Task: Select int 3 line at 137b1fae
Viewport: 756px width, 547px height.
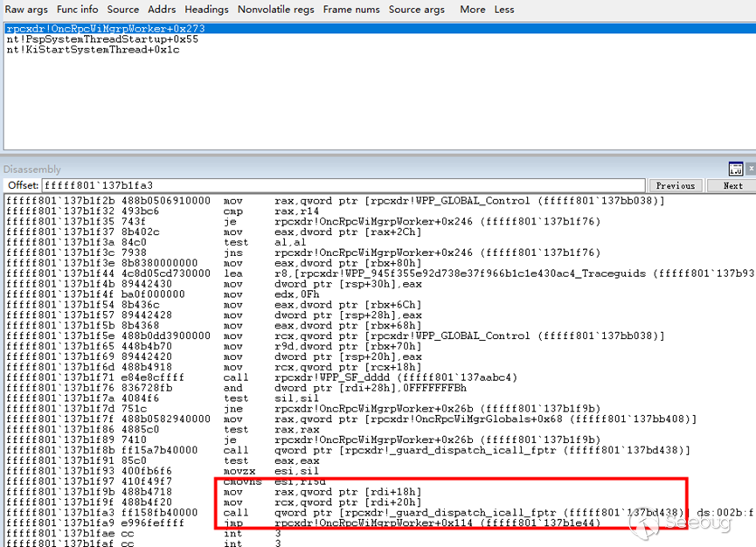Action: tap(143, 534)
